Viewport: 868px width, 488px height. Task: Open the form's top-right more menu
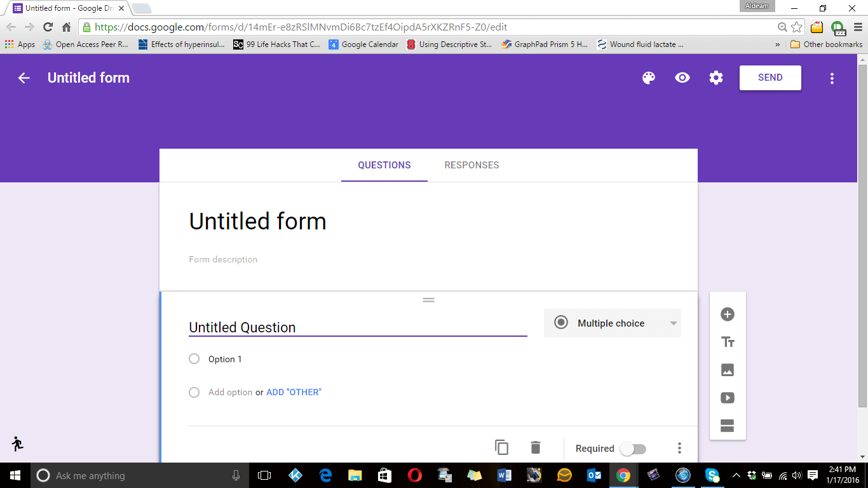click(x=832, y=79)
